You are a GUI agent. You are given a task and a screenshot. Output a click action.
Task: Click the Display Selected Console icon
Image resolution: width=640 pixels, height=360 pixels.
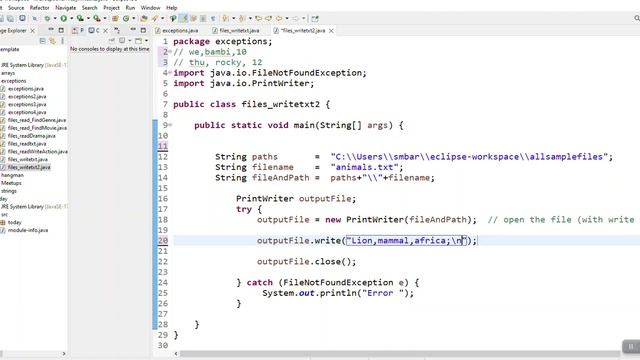122,41
